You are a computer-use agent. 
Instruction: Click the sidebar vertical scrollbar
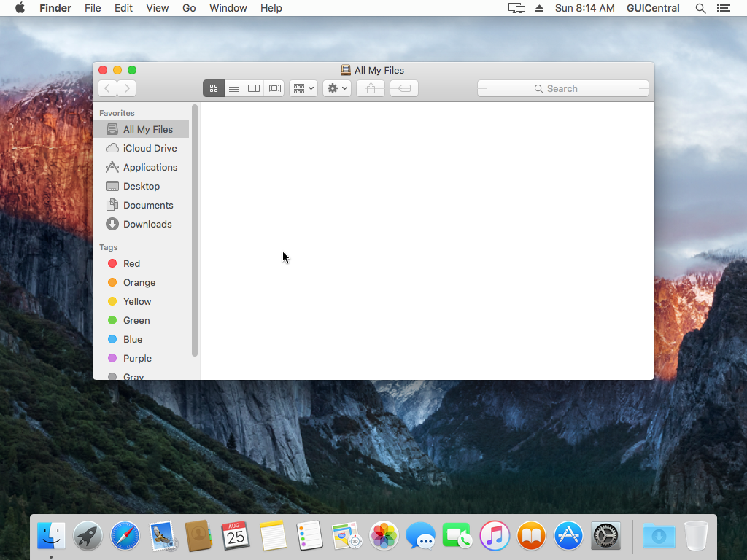[194, 230]
